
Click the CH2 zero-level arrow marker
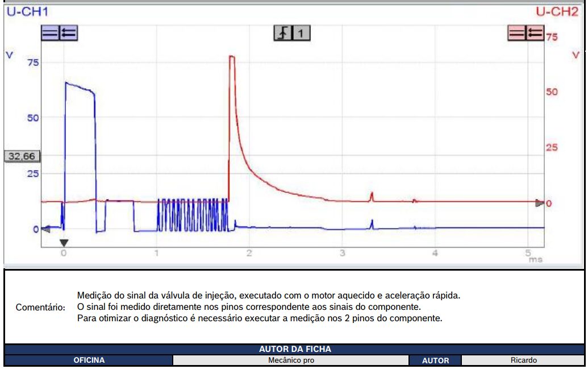coord(539,203)
